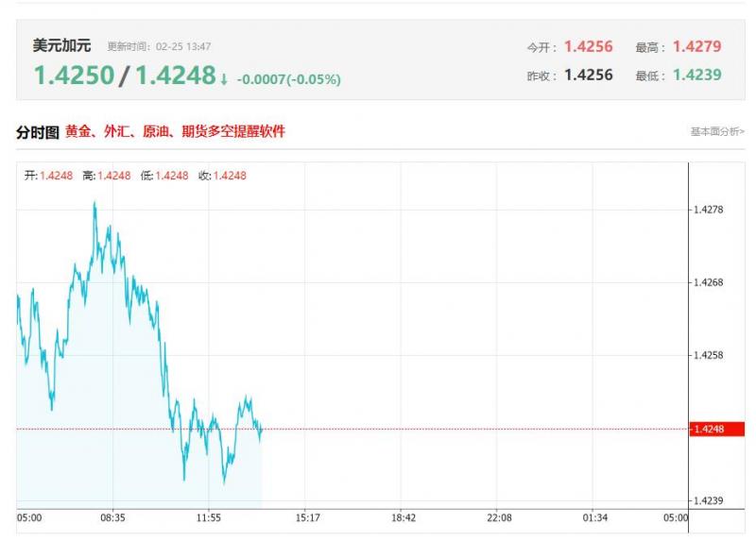This screenshot has height=541, width=756.
Task: Open the red 黄金、外汇、原油 software link
Action: point(175,132)
